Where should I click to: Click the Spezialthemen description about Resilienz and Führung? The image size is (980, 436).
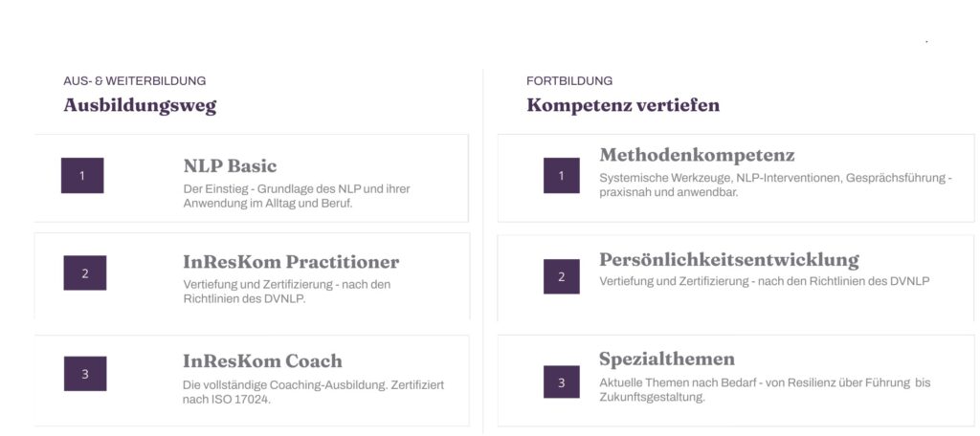(765, 389)
